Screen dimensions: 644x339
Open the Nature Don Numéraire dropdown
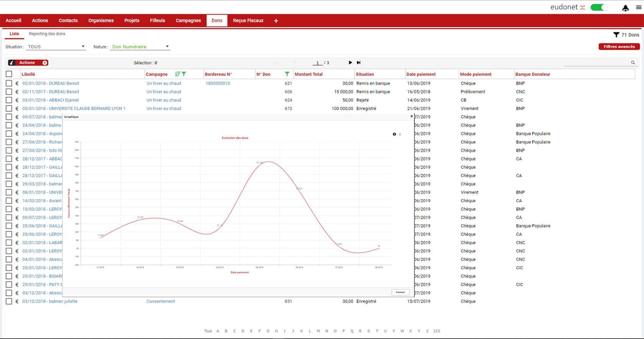(140, 47)
